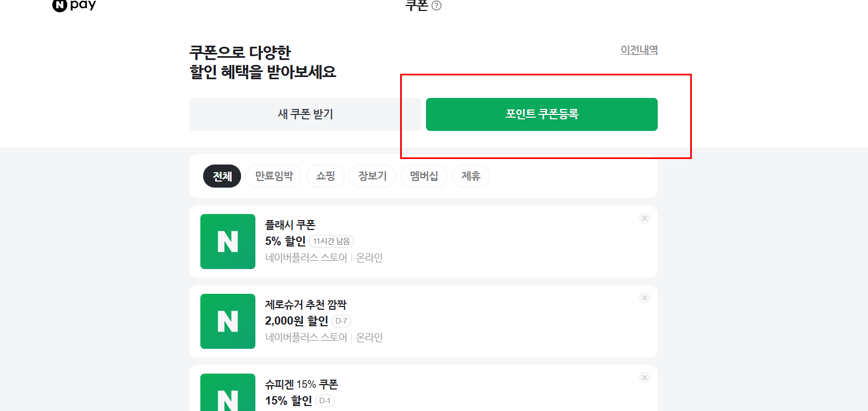Dismiss the 플래시 쿠폰 with its X icon
Screen dimensions: 868x411
(644, 218)
